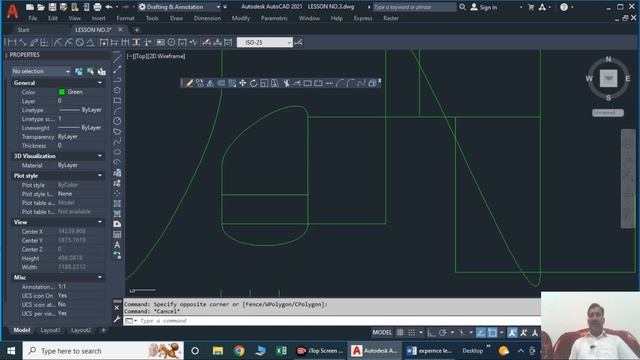This screenshot has height=360, width=640.
Task: Select the Mirror tool in Modify toolbar
Action: [210, 83]
